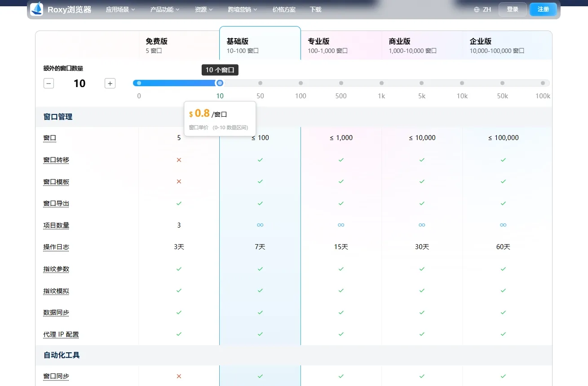Viewport: 588px width, 386px height.
Task: Set slider to the 10k stop
Action: click(x=462, y=83)
